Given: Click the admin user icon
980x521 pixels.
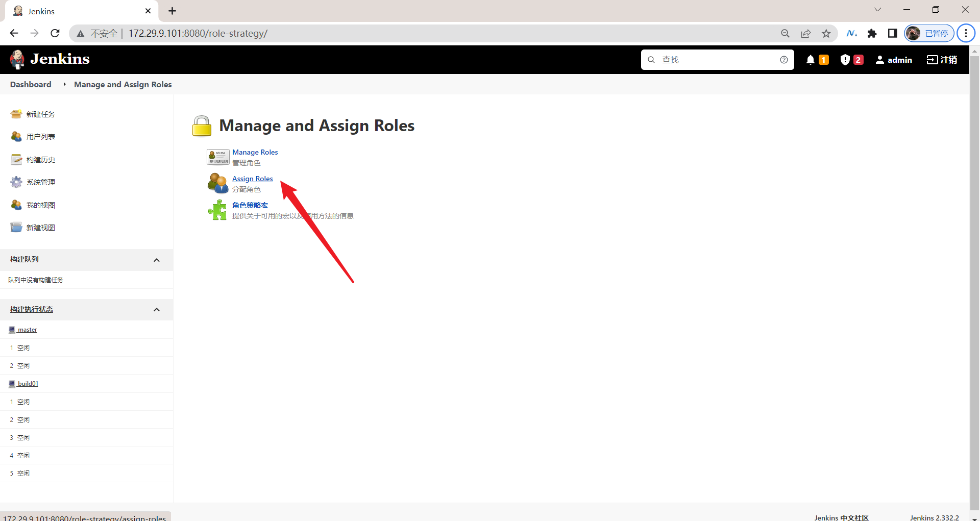Looking at the screenshot, I should [x=880, y=60].
